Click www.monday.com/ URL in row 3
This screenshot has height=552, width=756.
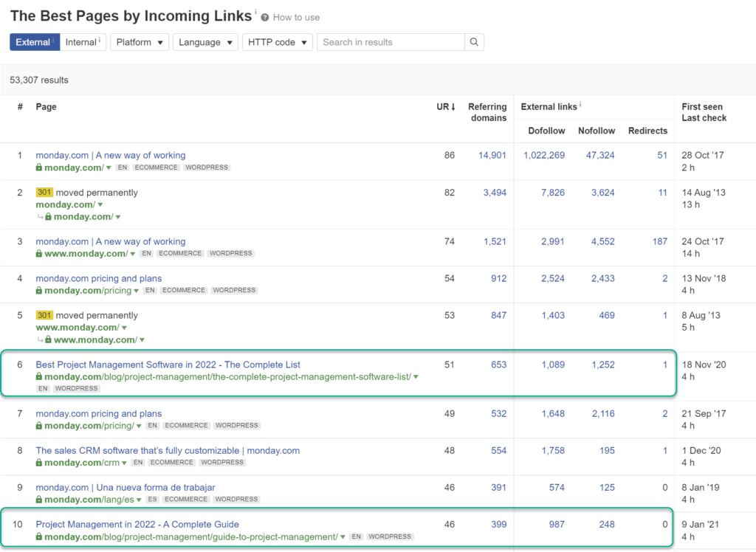point(86,254)
